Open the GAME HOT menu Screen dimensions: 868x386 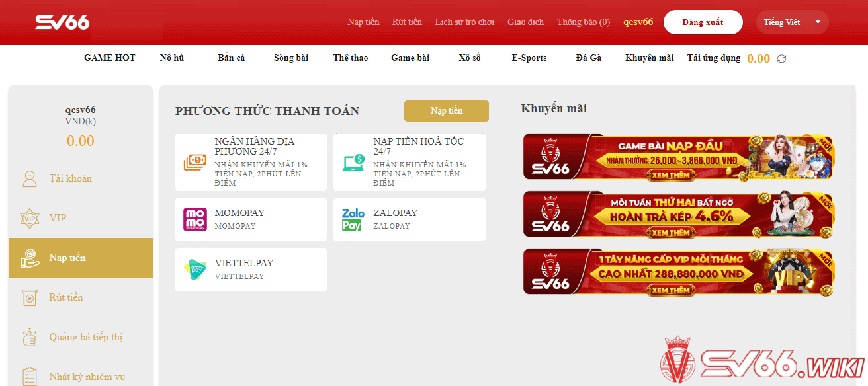[109, 58]
